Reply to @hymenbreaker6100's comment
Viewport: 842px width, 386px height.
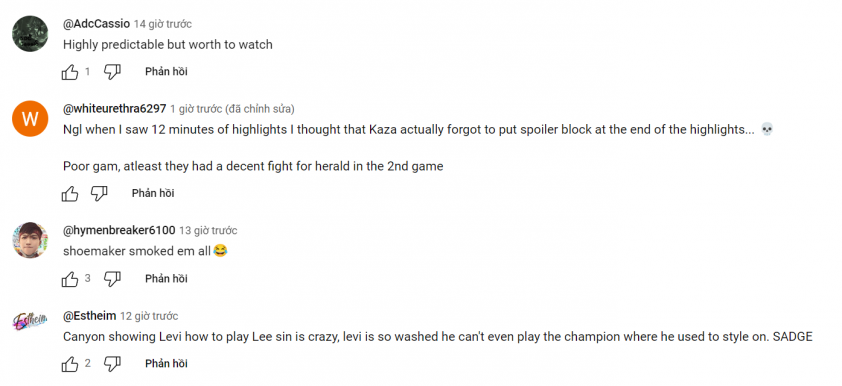click(x=166, y=279)
